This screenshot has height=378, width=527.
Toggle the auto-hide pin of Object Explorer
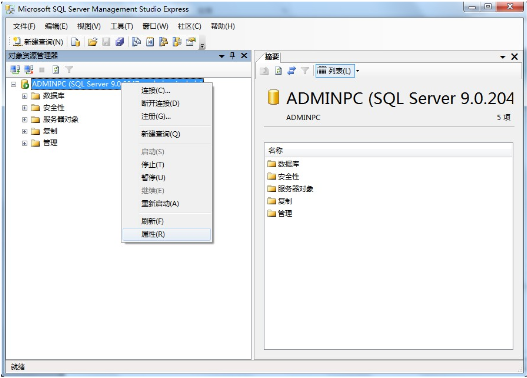click(x=232, y=55)
